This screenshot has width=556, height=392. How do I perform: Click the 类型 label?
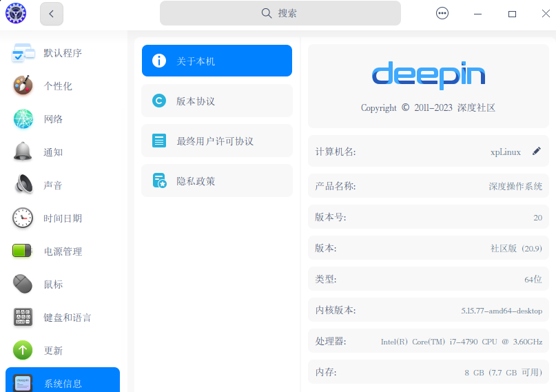click(x=325, y=279)
